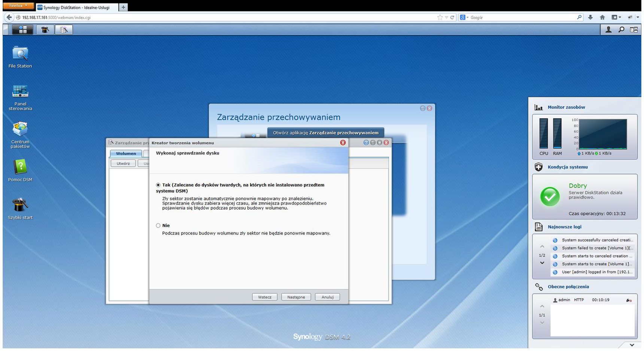Switch to the Quick Start taskbar hat icon

(x=45, y=30)
